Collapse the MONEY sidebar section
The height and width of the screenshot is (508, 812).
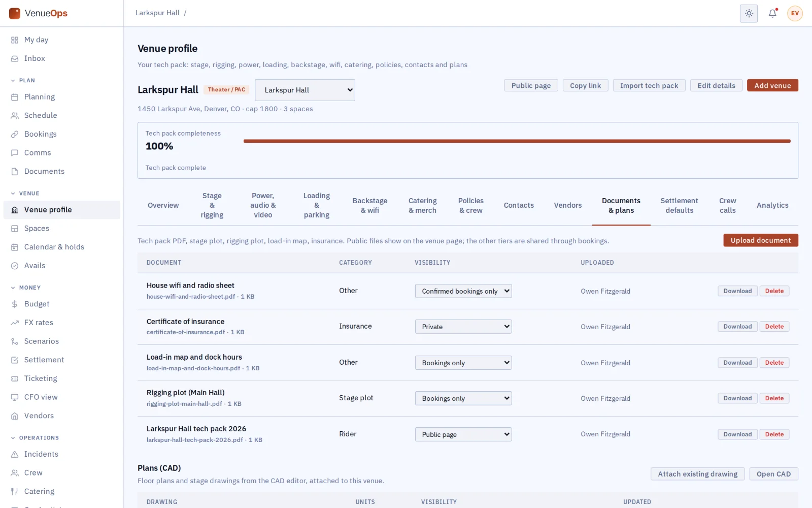coord(25,288)
